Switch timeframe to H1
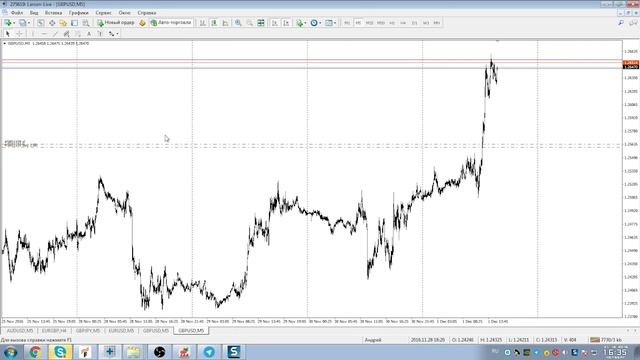This screenshot has width=640, height=360. point(392,23)
